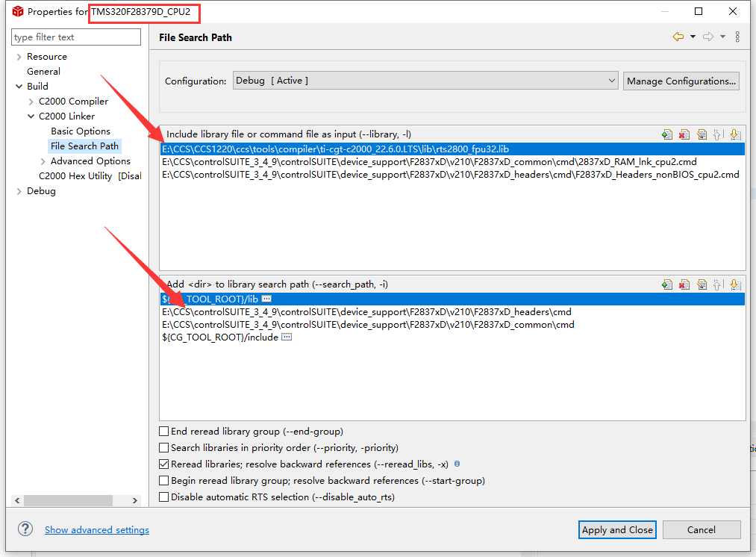Screen dimensions: 756x557
Task: Click the type filter text field
Action: [x=76, y=37]
